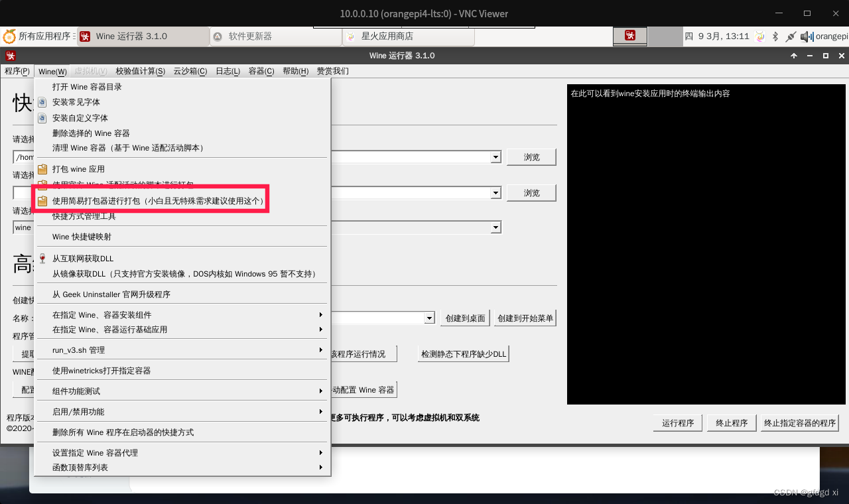Click the Wine 运行器 icon in window title bar
This screenshot has height=504, width=849.
tap(10, 56)
